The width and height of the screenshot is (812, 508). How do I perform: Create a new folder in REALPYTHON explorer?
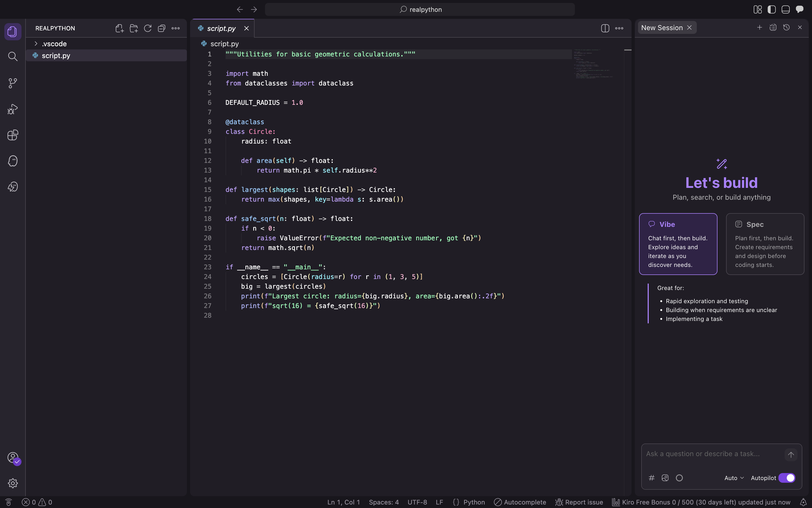tap(134, 28)
